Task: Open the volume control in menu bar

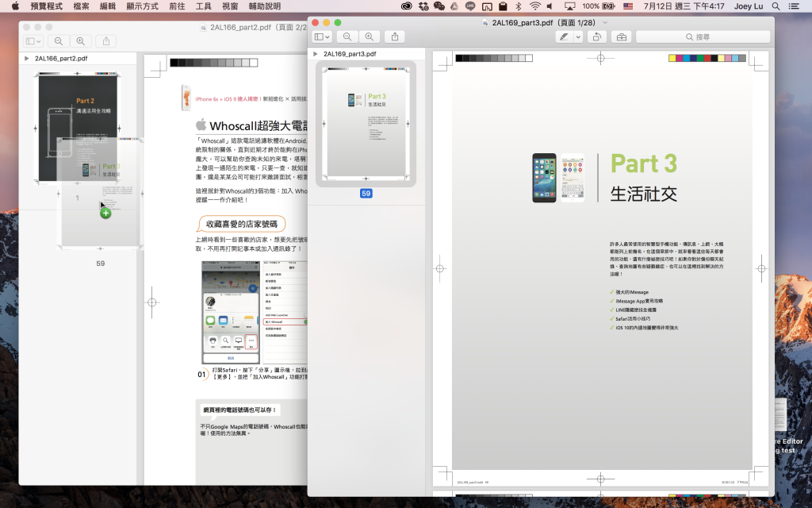Action: (x=550, y=6)
